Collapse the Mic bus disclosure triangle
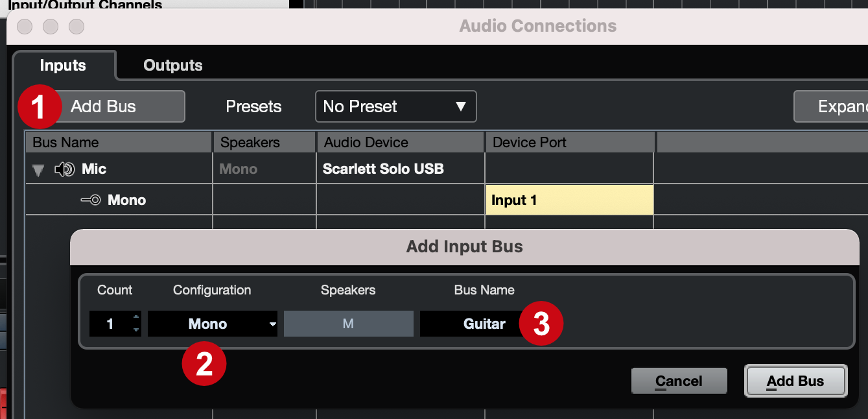This screenshot has height=419, width=868. tap(38, 170)
